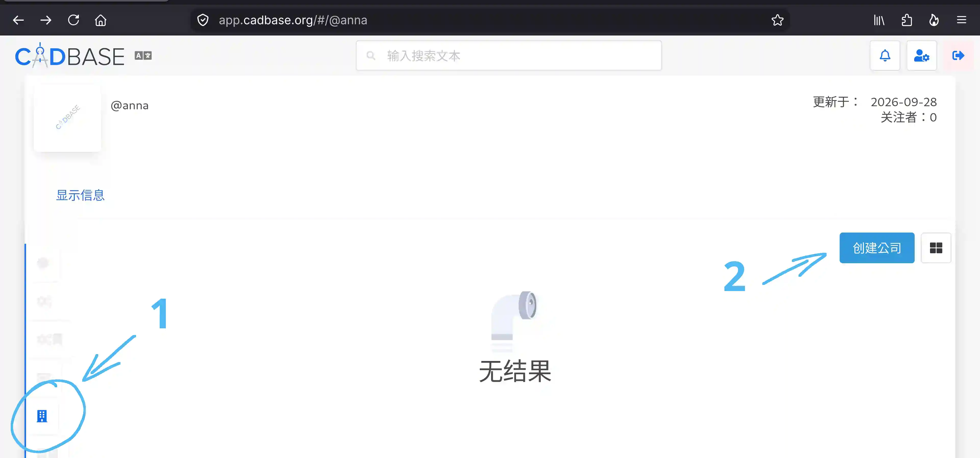Image resolution: width=980 pixels, height=458 pixels.
Task: Click the 2026-09-28 update date
Action: (903, 102)
